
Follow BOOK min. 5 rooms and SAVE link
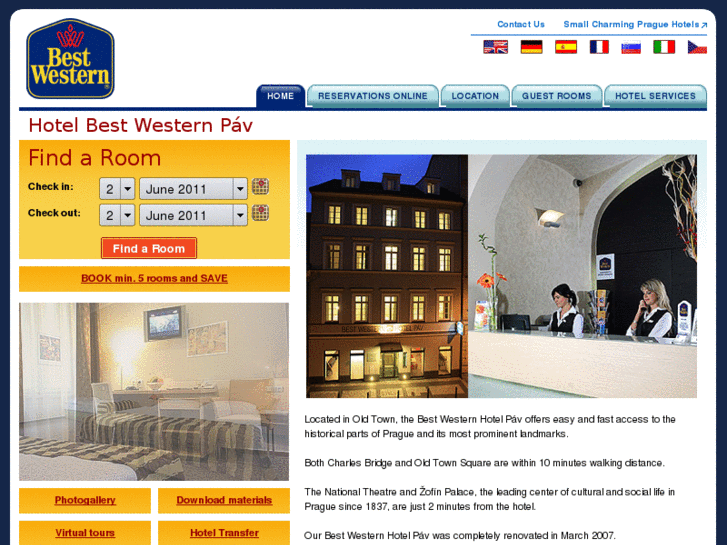154,278
